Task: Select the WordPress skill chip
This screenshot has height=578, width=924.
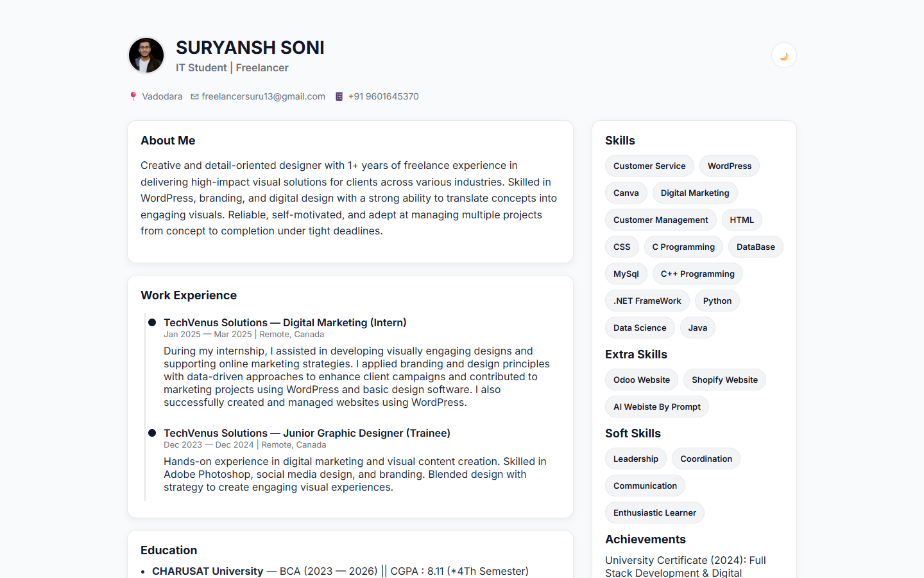Action: tap(729, 166)
